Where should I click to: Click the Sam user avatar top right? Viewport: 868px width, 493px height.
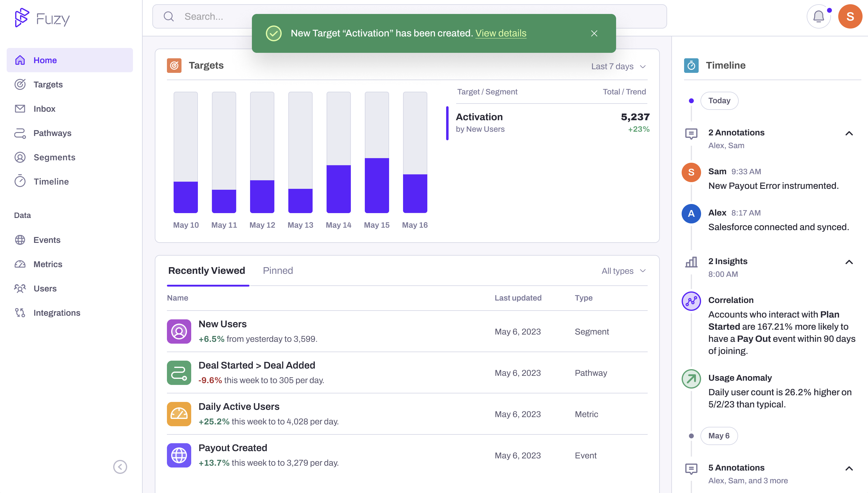[x=850, y=16]
